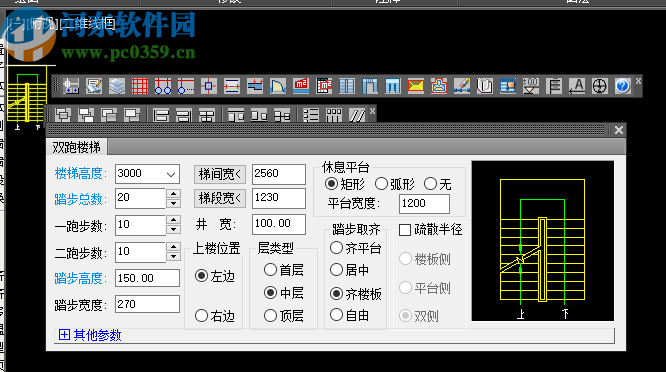666x372 pixels.
Task: Decrease 一跑步数 with down arrow
Action: tap(173, 230)
